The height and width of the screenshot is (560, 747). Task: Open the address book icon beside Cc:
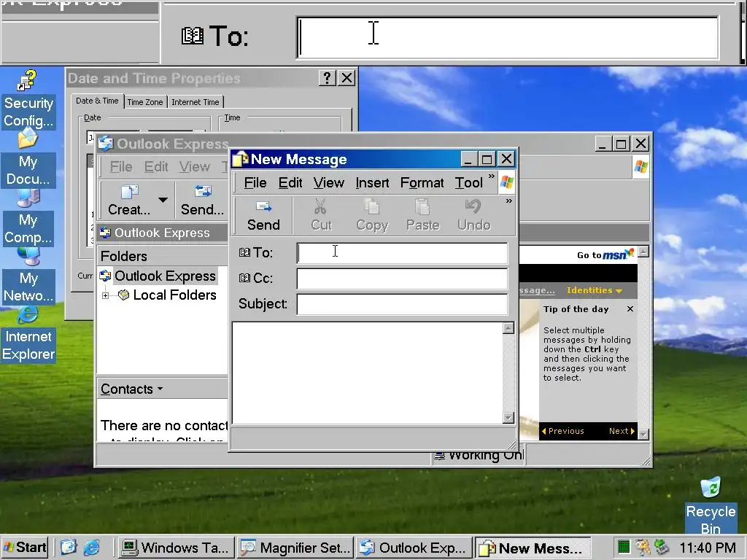(x=244, y=278)
